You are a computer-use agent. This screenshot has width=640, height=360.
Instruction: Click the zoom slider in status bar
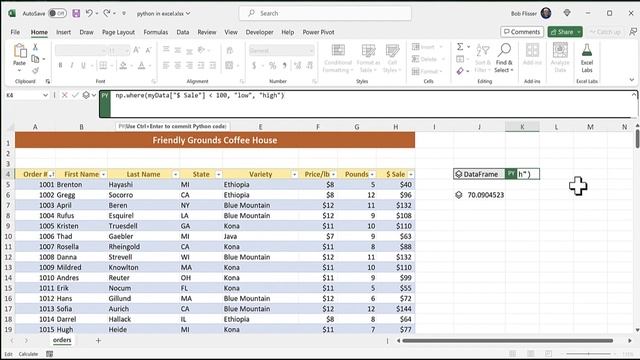point(588,353)
